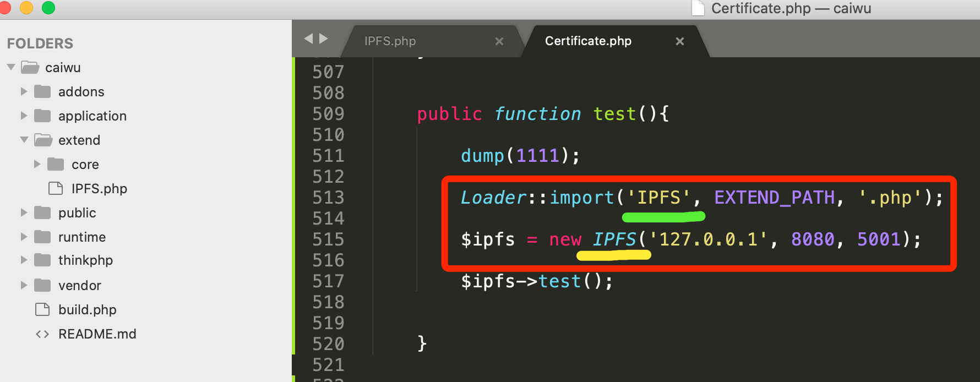This screenshot has height=382, width=980.
Task: Click the application folder icon
Action: point(42,116)
